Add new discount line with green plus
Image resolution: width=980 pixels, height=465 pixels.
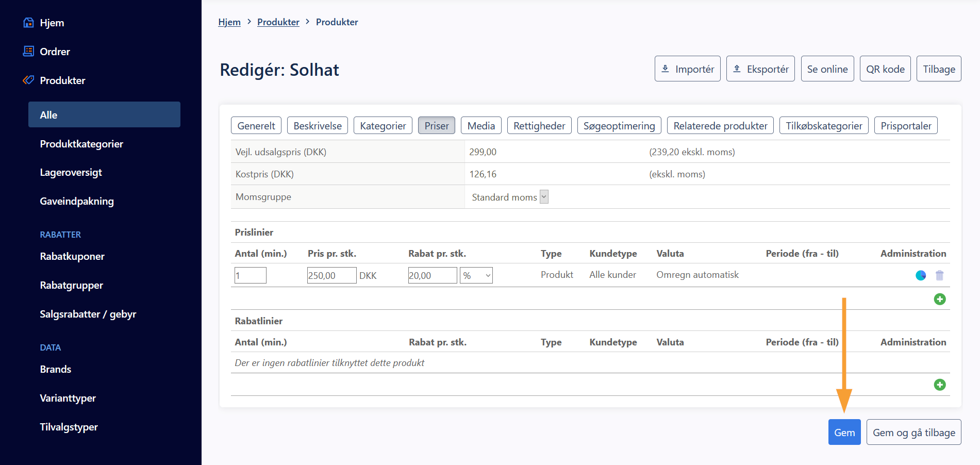pos(939,385)
